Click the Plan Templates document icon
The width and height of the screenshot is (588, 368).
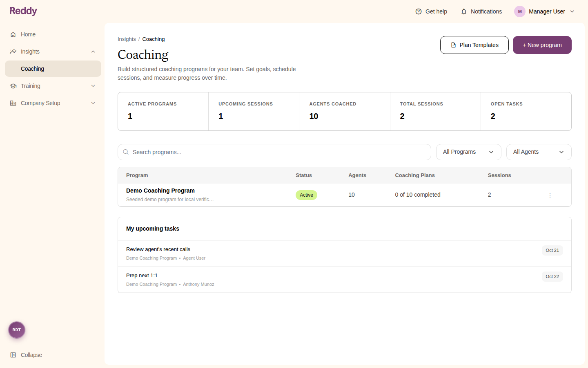pyautogui.click(x=453, y=45)
